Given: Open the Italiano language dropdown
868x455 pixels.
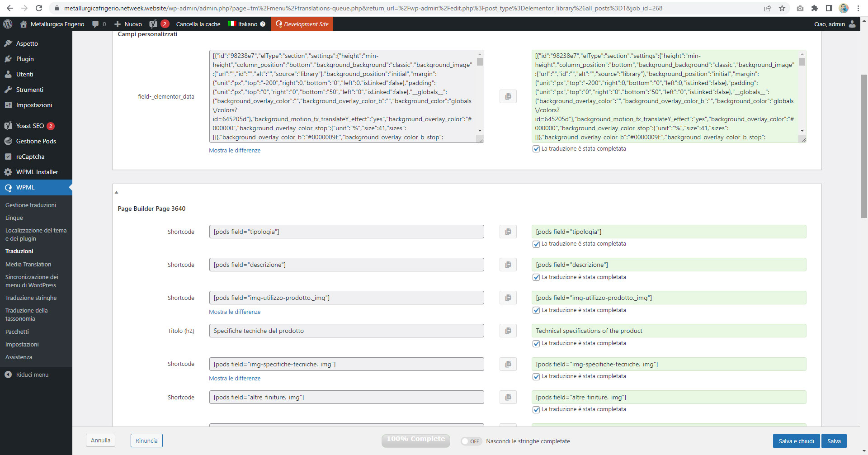Looking at the screenshot, I should [246, 24].
